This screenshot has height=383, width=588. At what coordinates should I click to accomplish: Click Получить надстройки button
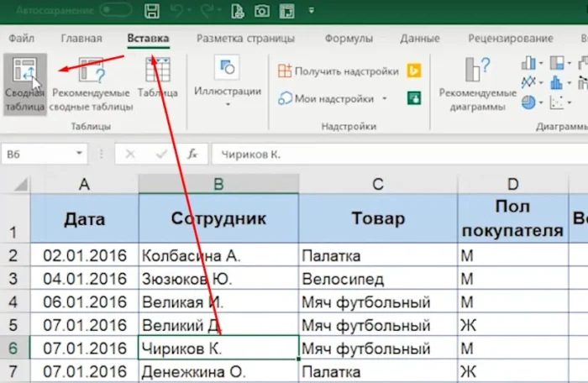coord(339,71)
